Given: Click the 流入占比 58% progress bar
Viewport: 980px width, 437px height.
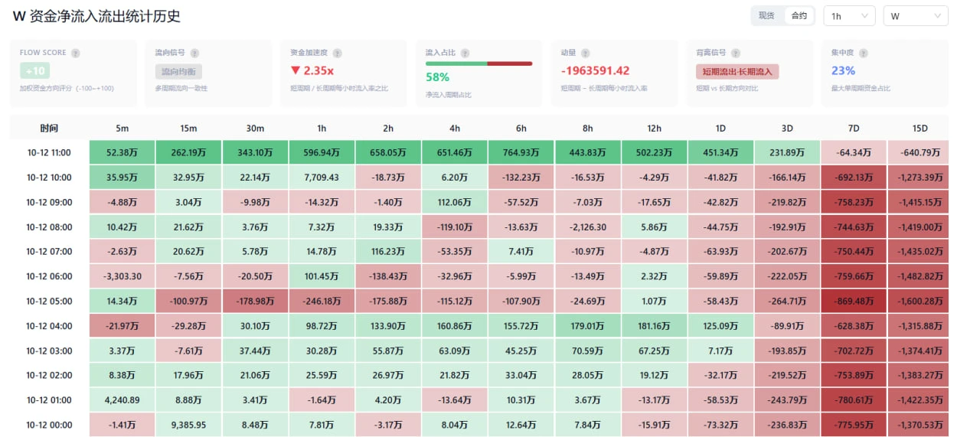Looking at the screenshot, I should [x=479, y=64].
